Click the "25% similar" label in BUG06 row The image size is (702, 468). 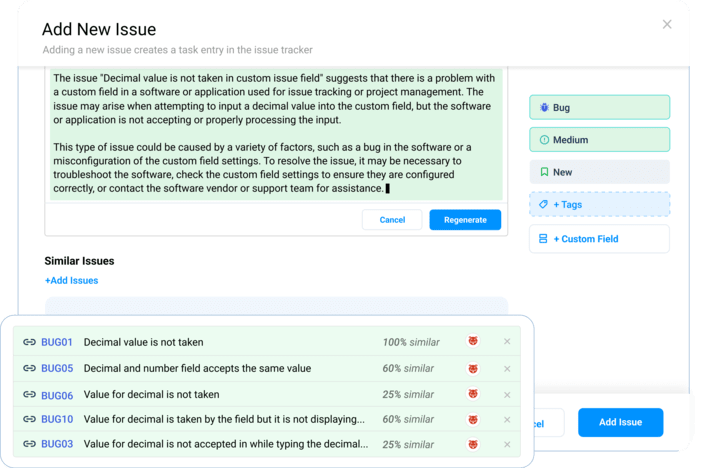pyautogui.click(x=408, y=395)
